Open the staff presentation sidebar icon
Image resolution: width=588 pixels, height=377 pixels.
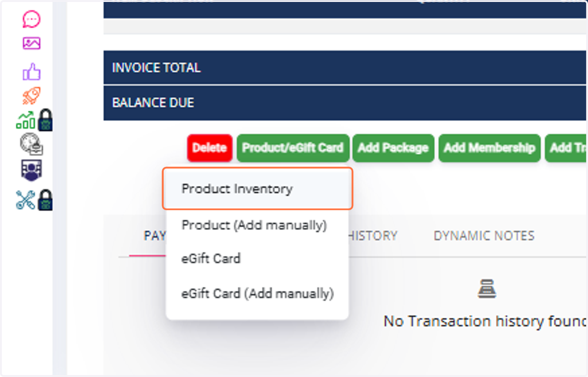(x=31, y=170)
